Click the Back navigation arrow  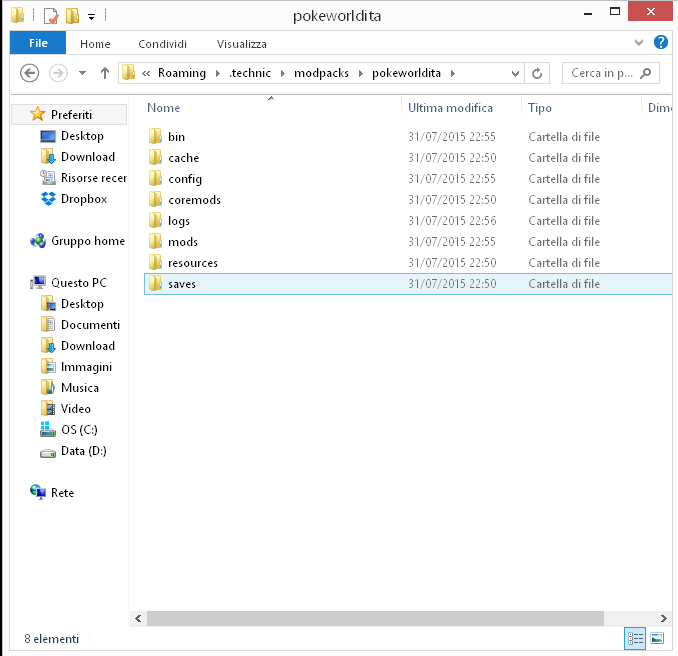point(29,73)
